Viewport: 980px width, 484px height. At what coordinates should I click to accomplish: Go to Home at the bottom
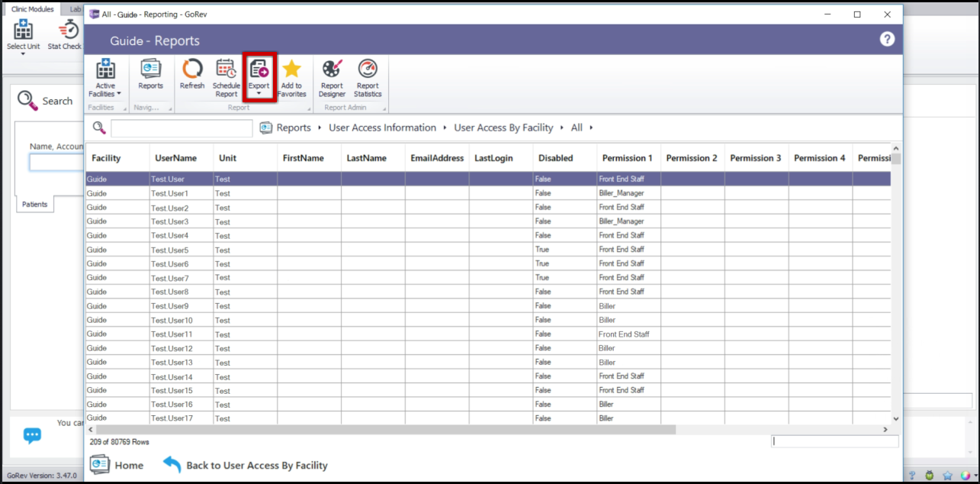(x=117, y=465)
